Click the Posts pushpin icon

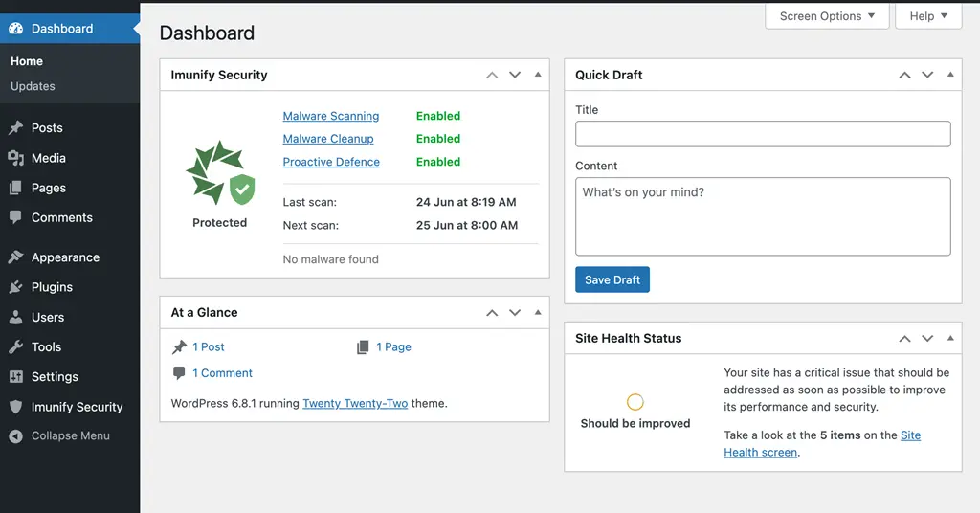tap(15, 128)
